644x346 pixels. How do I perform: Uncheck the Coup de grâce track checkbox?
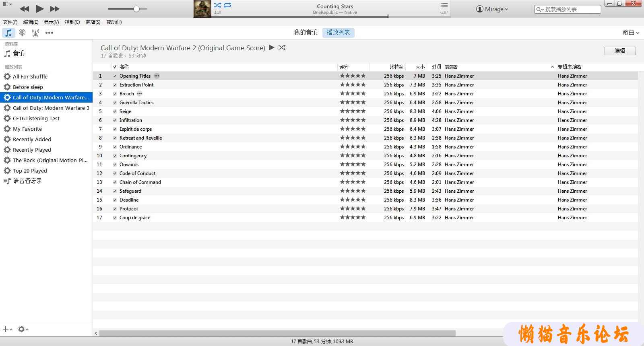[x=115, y=218]
